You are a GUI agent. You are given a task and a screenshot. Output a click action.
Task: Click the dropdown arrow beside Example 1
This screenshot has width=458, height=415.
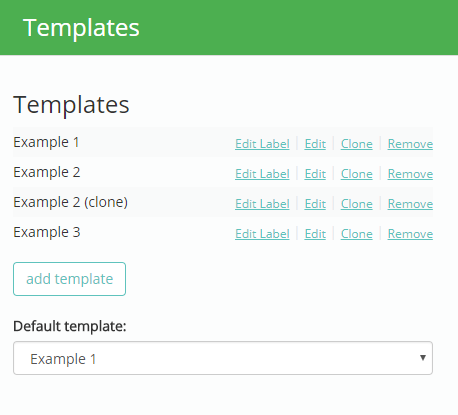coord(423,358)
